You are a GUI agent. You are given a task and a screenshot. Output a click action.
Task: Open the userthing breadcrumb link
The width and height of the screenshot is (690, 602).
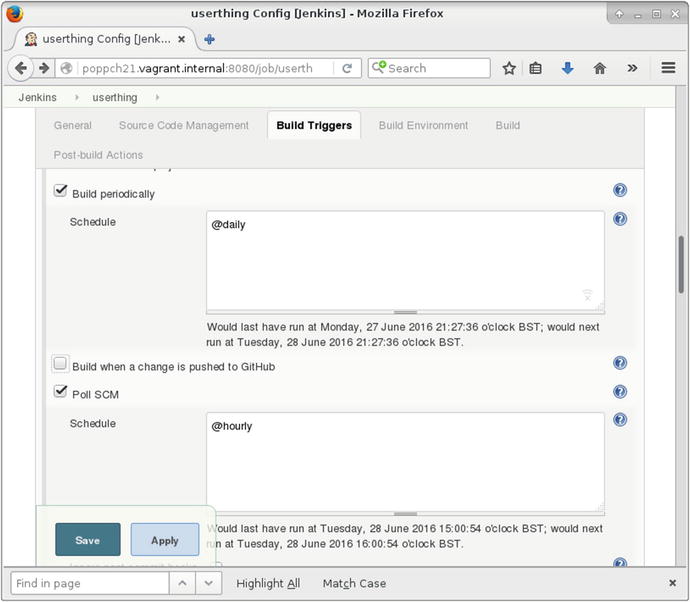115,97
